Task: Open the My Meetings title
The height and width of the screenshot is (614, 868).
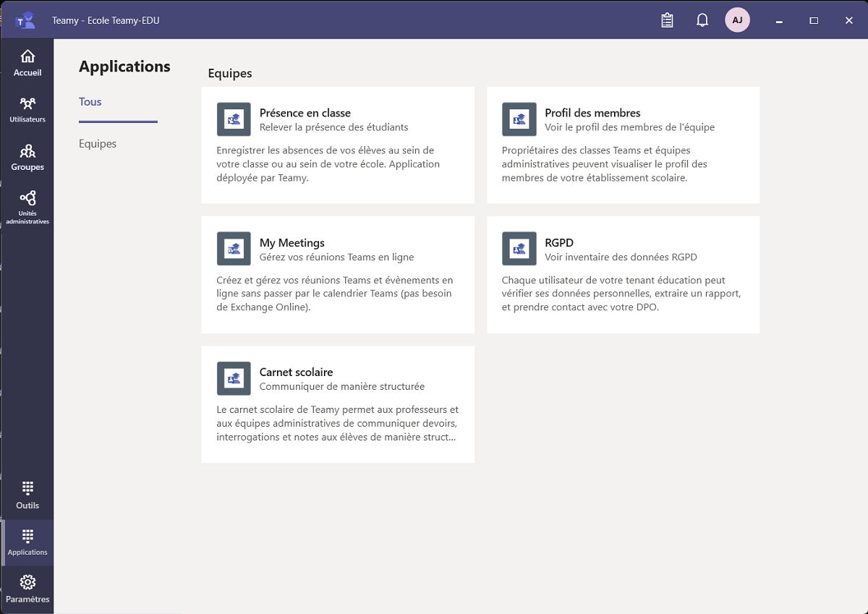Action: (292, 243)
